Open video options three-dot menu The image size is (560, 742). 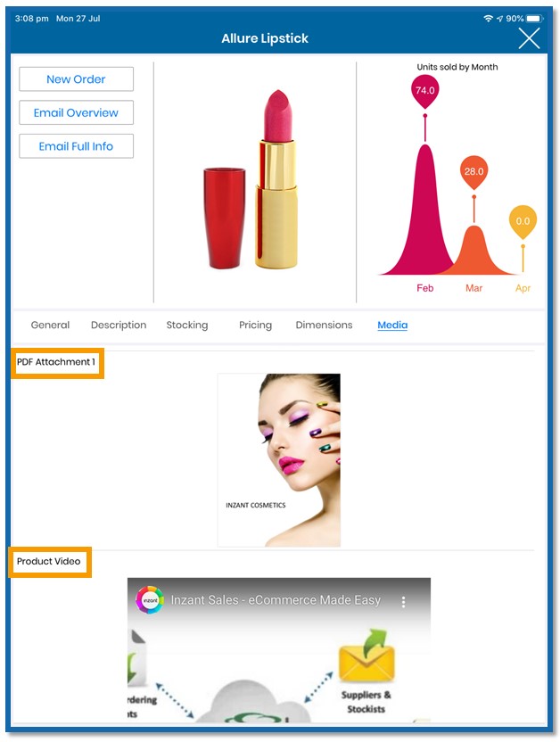(x=403, y=601)
